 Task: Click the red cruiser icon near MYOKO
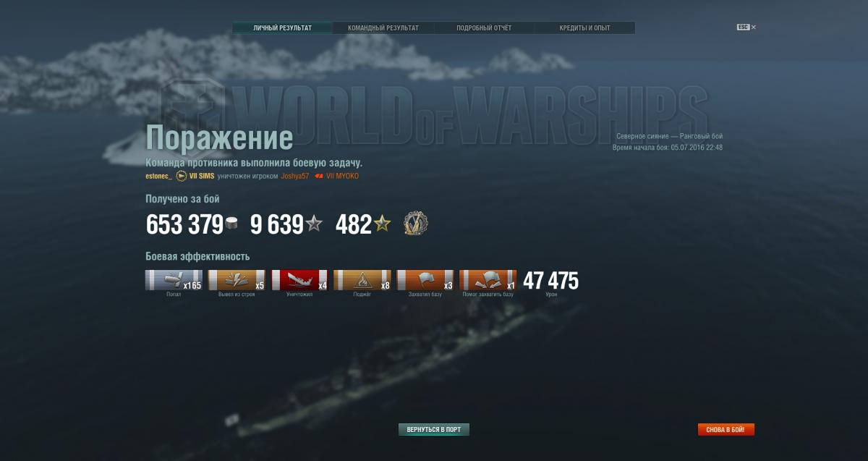click(x=319, y=176)
